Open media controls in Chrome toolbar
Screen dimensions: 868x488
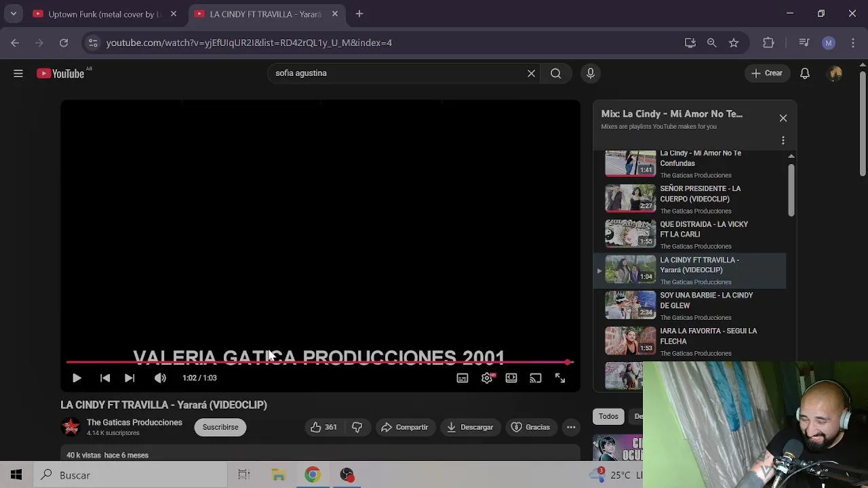804,43
